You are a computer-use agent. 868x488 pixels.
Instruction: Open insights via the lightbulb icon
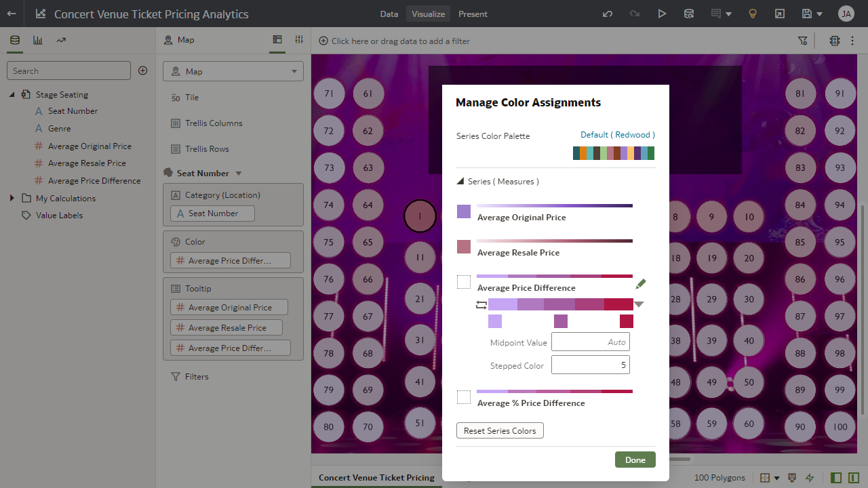[x=753, y=14]
